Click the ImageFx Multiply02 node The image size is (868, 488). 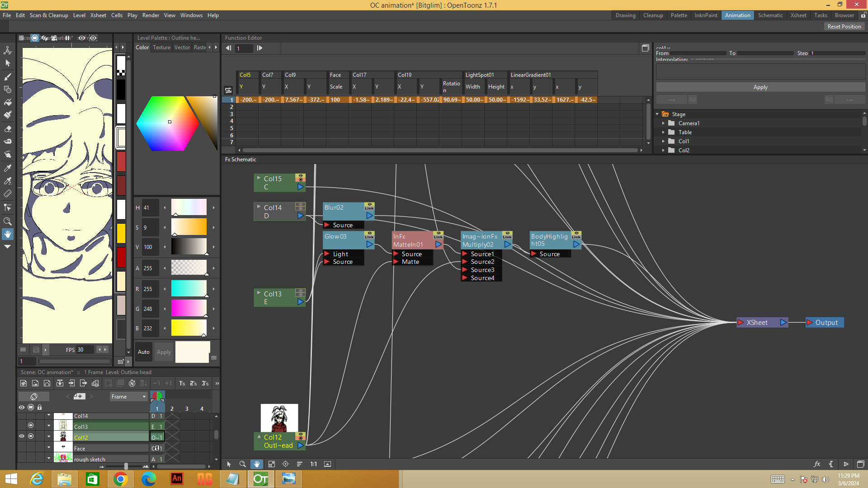coord(486,240)
